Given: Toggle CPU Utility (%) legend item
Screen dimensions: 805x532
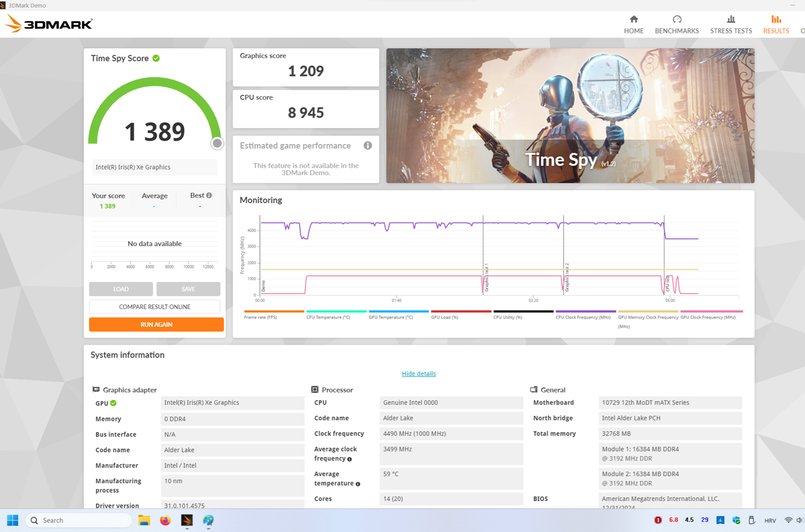Looking at the screenshot, I should (x=523, y=315).
